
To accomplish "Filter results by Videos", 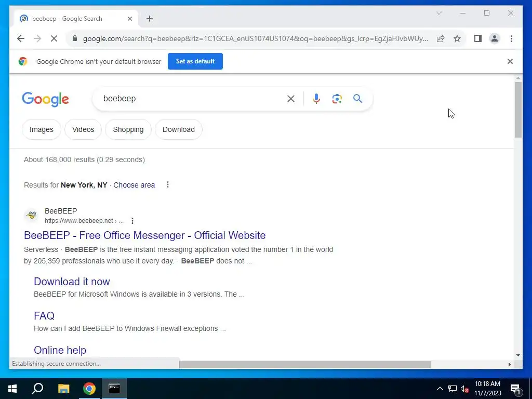I will pyautogui.click(x=83, y=129).
